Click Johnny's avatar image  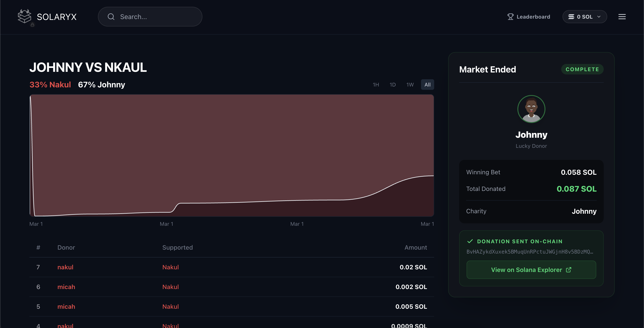coord(531,109)
